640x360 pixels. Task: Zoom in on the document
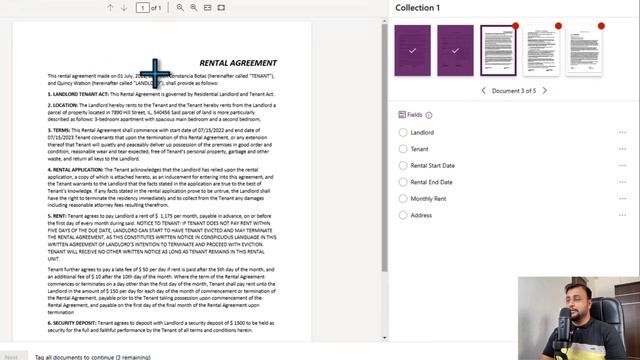(194, 8)
